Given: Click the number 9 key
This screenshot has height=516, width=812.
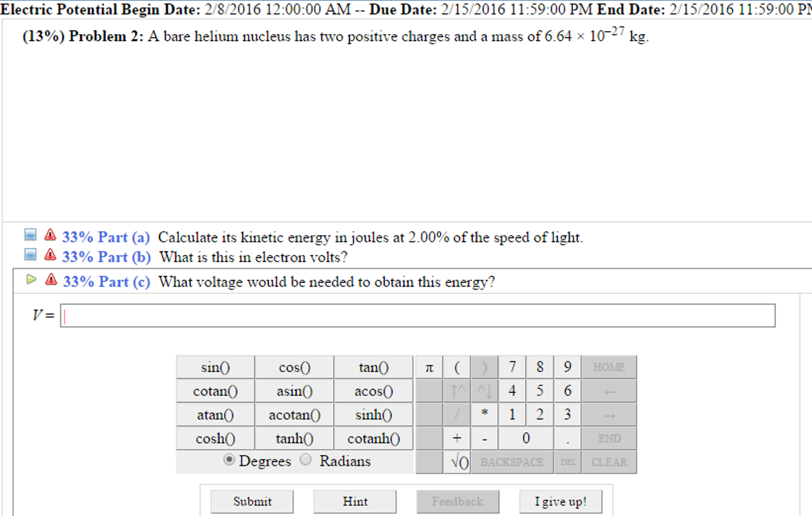Looking at the screenshot, I should [567, 367].
